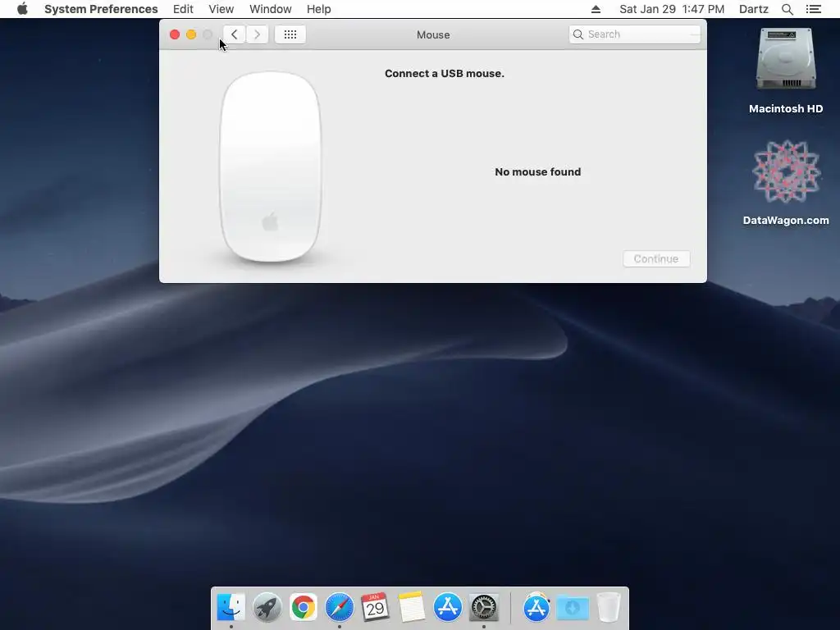Click the Search field in Mouse window
Screen dimensions: 840x630
(635, 34)
